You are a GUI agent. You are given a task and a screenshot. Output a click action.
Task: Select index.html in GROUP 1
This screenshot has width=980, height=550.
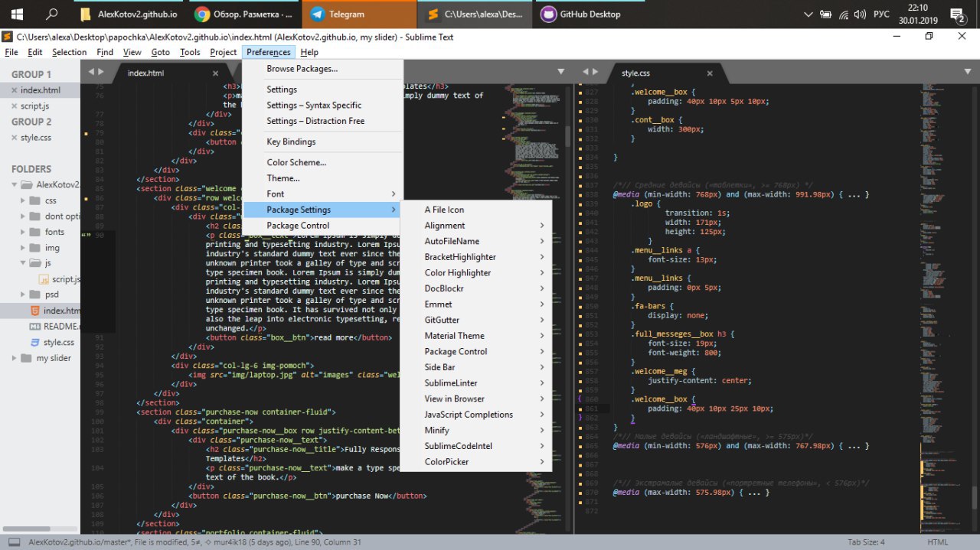point(40,90)
